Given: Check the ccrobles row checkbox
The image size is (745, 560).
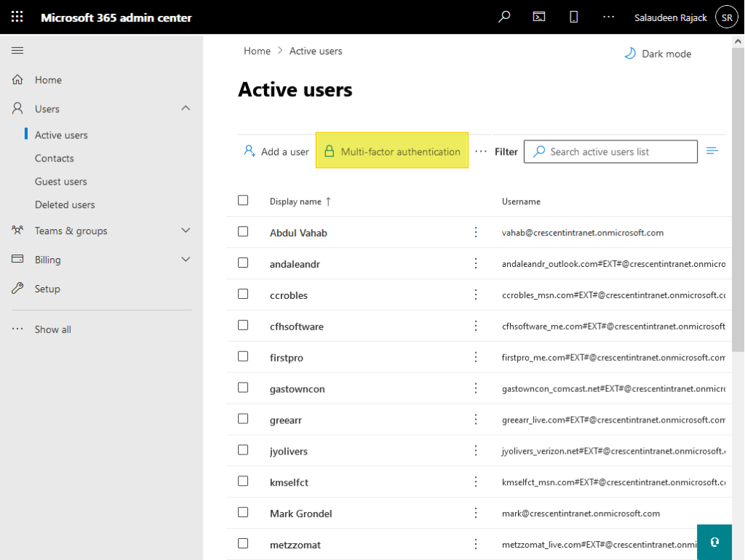Looking at the screenshot, I should click(x=243, y=294).
